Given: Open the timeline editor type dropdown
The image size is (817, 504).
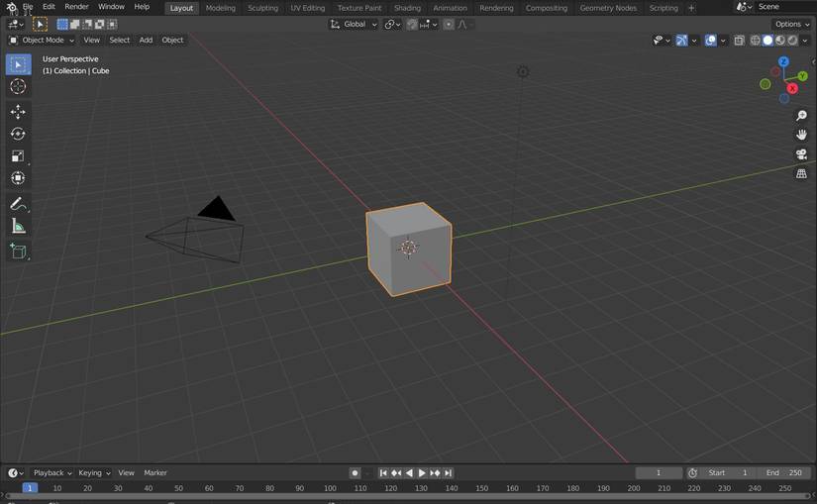Looking at the screenshot, I should [15, 472].
